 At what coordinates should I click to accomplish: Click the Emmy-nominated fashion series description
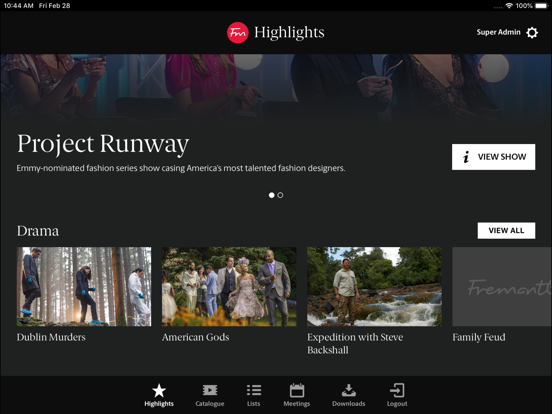181,168
